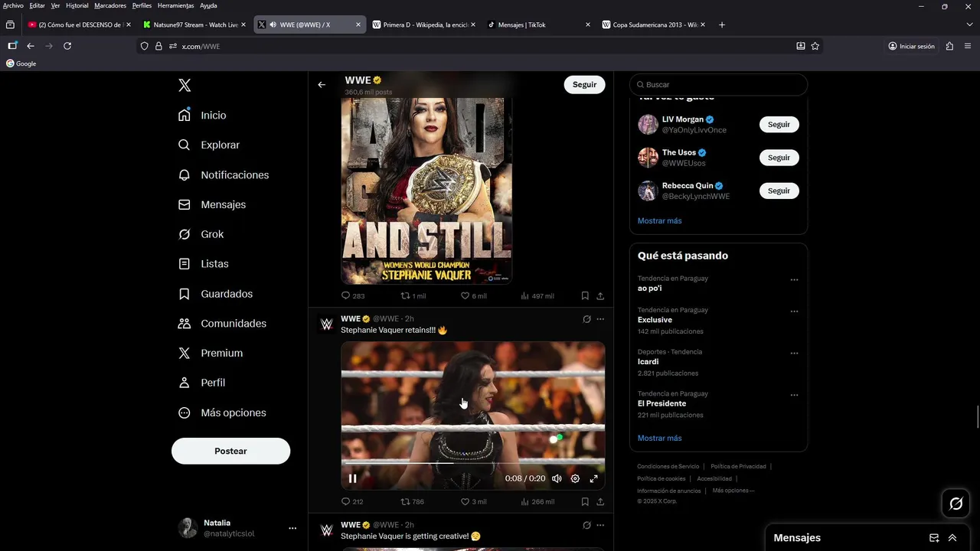
Task: Bookmark page with star icon
Action: [815, 46]
